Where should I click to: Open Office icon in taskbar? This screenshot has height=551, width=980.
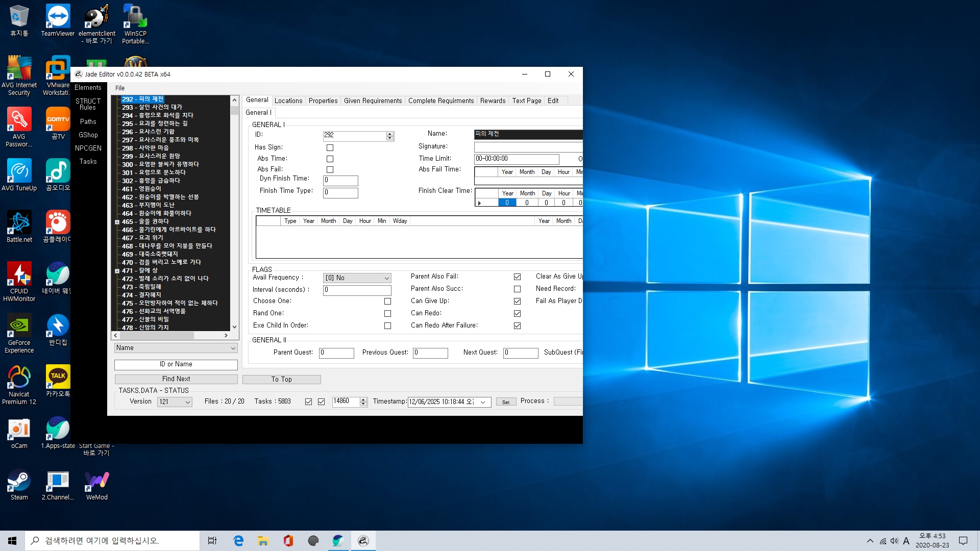pyautogui.click(x=288, y=541)
